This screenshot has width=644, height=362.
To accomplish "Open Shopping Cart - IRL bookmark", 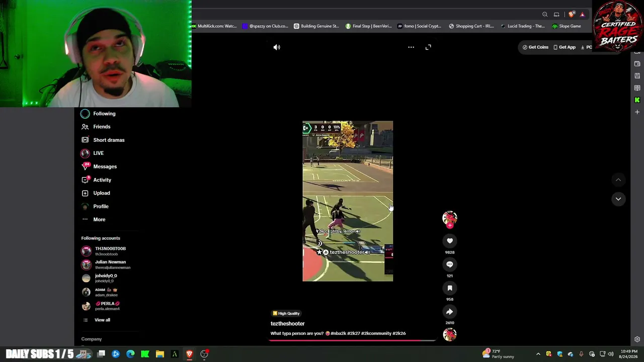I will coord(471,26).
